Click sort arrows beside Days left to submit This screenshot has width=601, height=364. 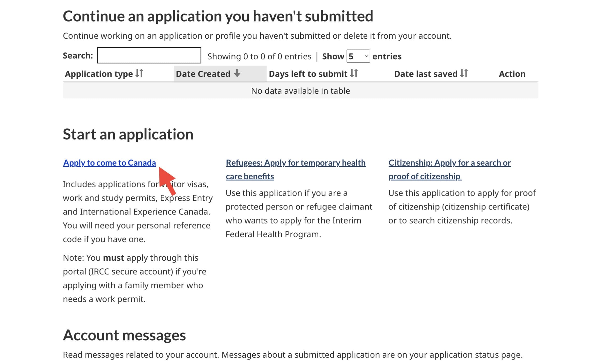(354, 73)
